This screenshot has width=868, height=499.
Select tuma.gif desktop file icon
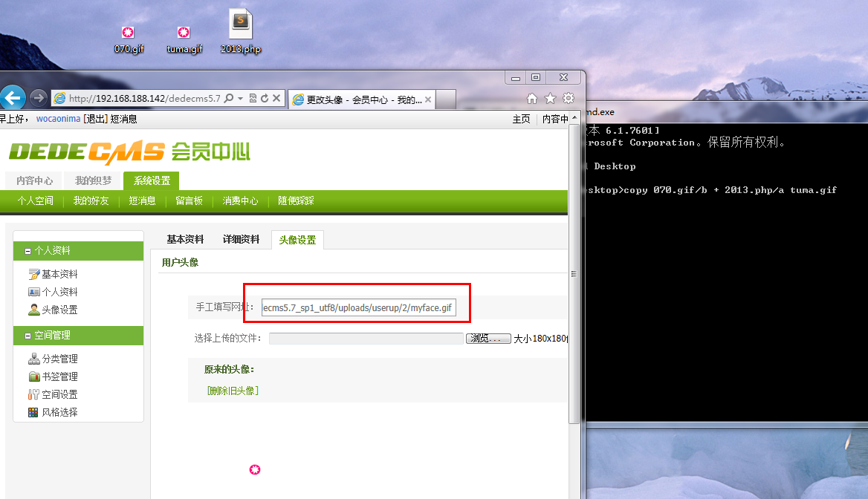click(184, 39)
